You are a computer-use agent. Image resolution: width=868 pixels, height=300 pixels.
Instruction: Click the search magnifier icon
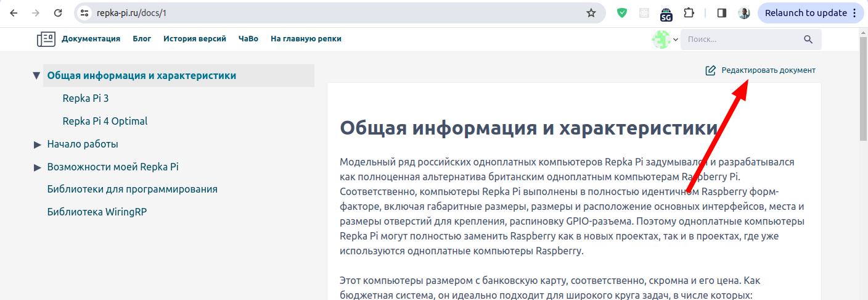pos(808,40)
